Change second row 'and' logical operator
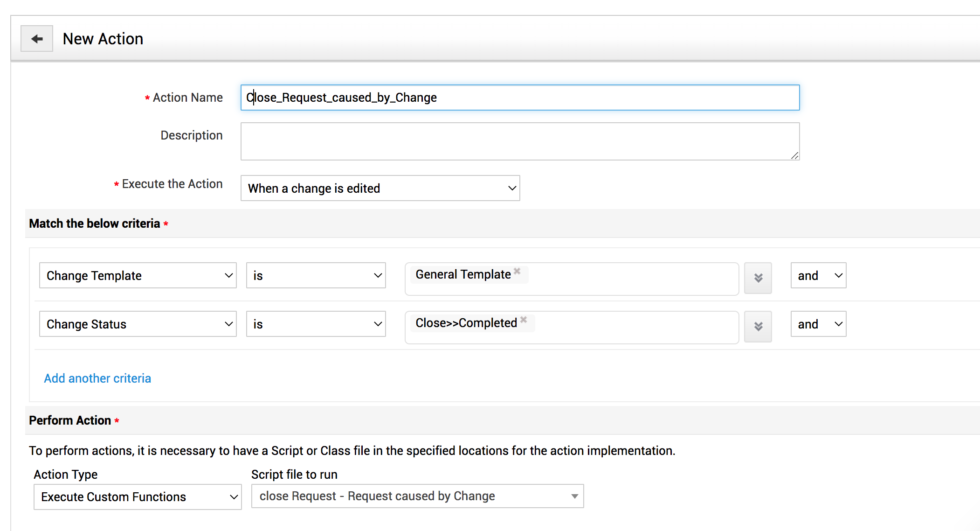 [x=818, y=324]
